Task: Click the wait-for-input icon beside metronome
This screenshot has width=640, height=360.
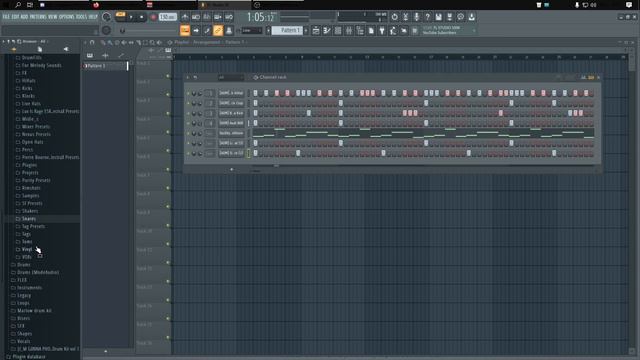Action: tap(196, 17)
